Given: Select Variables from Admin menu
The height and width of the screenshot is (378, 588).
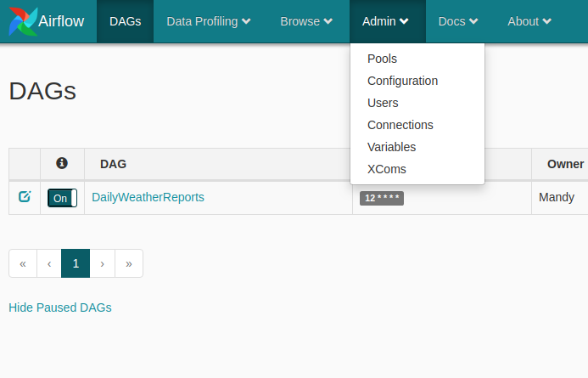Looking at the screenshot, I should tap(417, 147).
